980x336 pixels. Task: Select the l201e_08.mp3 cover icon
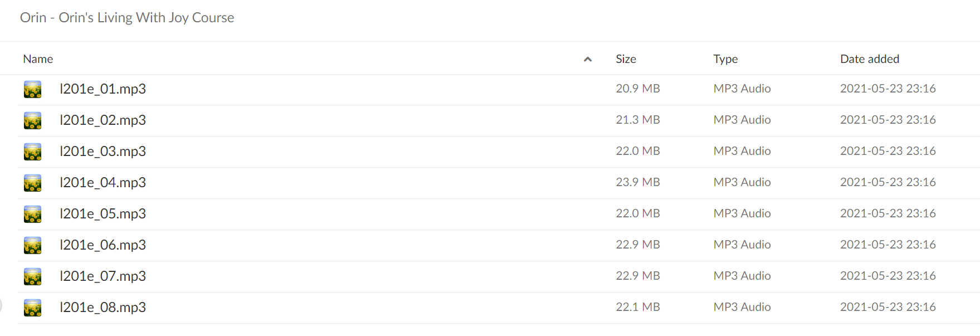(x=32, y=308)
